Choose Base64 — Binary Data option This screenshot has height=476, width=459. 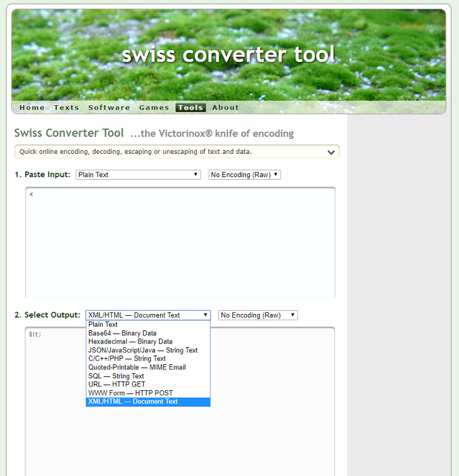pyautogui.click(x=148, y=333)
